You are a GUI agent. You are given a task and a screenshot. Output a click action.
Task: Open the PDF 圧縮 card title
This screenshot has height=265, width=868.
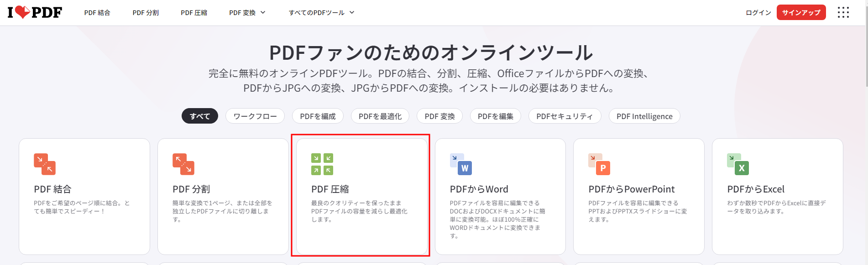(x=330, y=189)
